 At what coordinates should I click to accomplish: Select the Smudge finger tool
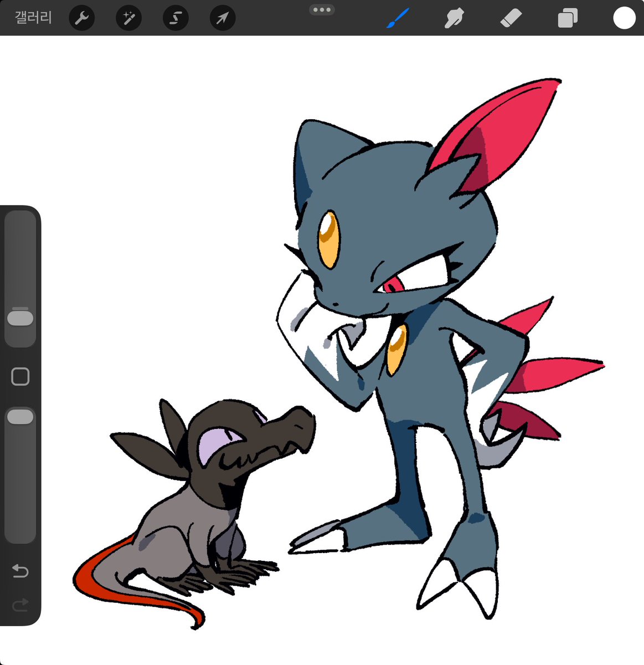(x=454, y=18)
